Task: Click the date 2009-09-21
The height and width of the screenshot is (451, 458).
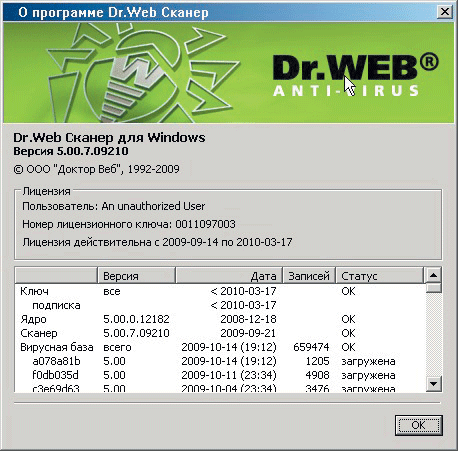Action: [x=248, y=333]
